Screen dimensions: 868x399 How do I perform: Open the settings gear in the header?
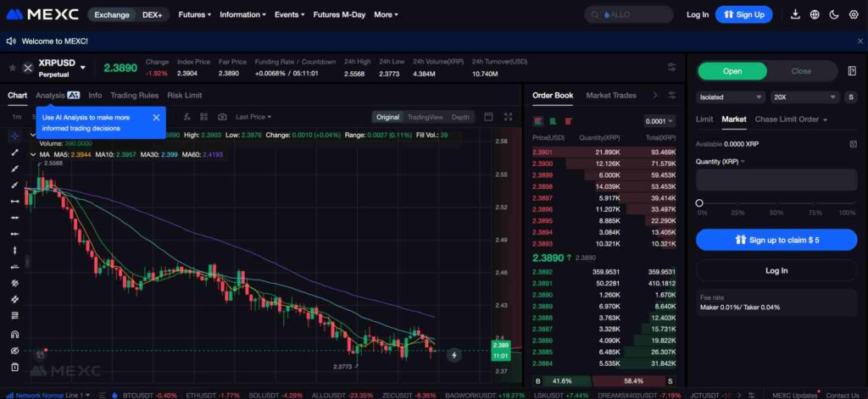[853, 14]
